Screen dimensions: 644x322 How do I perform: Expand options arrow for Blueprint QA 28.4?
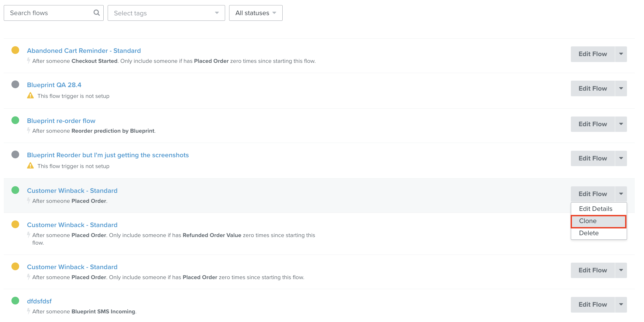pyautogui.click(x=621, y=88)
